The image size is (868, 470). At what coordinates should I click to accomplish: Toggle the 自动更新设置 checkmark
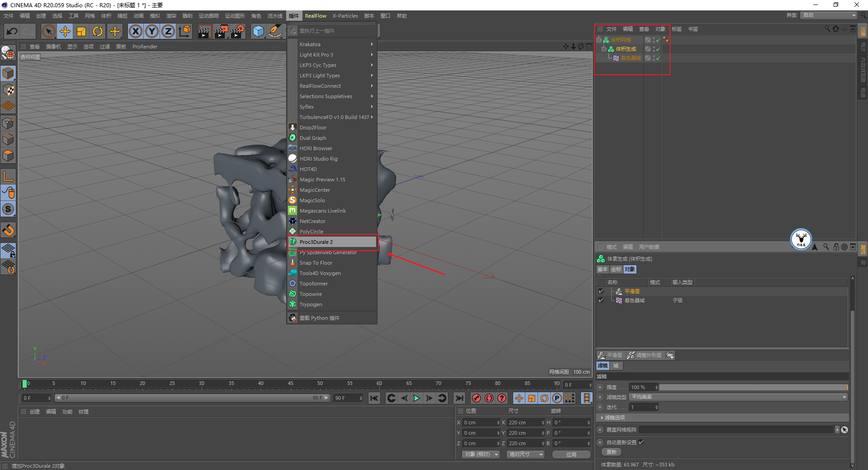click(641, 442)
